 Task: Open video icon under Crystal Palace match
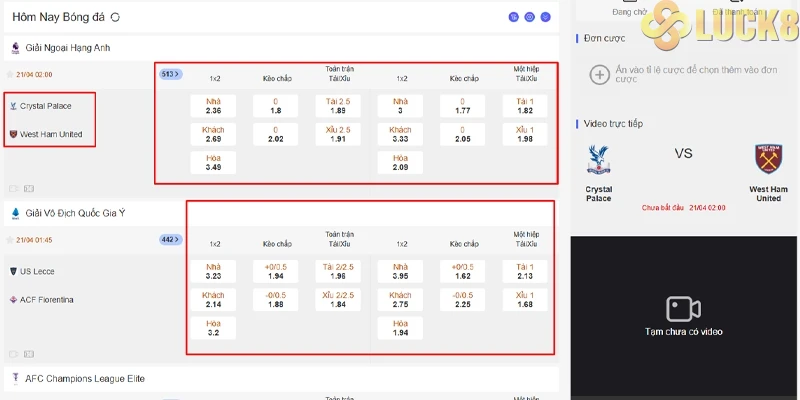point(13,189)
